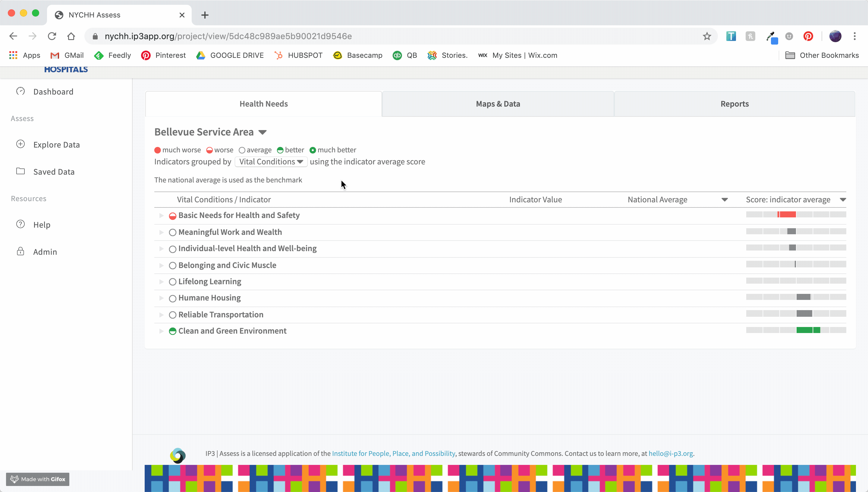Click the gray score bar for Humane Housing
The width and height of the screenshot is (868, 492).
[x=804, y=297]
